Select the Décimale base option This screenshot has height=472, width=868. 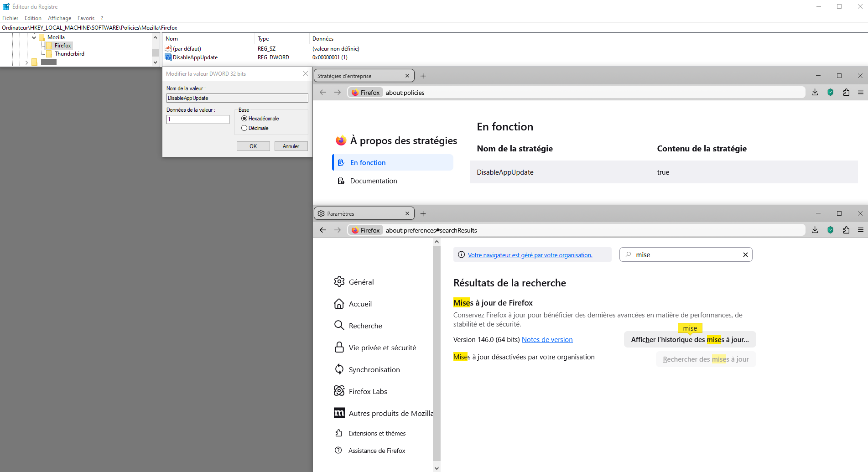pos(244,128)
